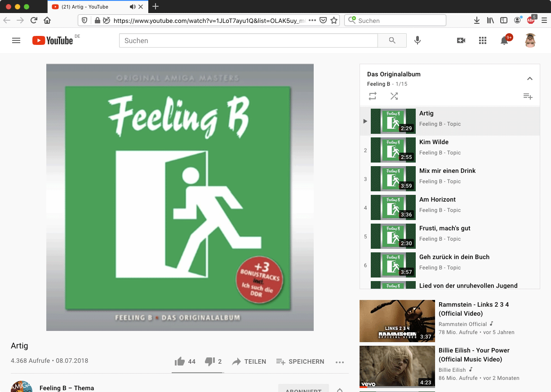This screenshot has height=392, width=551.
Task: Click the Billie Eilish video thumbnail
Action: point(397,367)
